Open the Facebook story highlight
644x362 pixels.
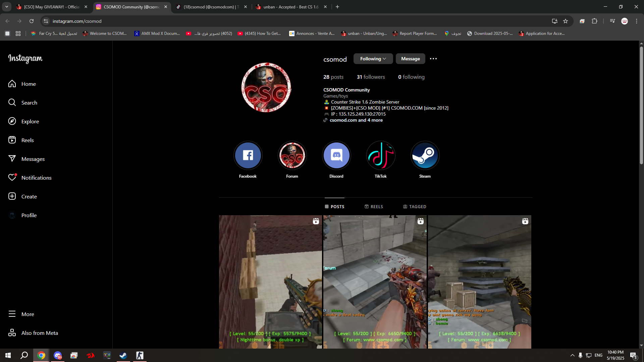248,156
